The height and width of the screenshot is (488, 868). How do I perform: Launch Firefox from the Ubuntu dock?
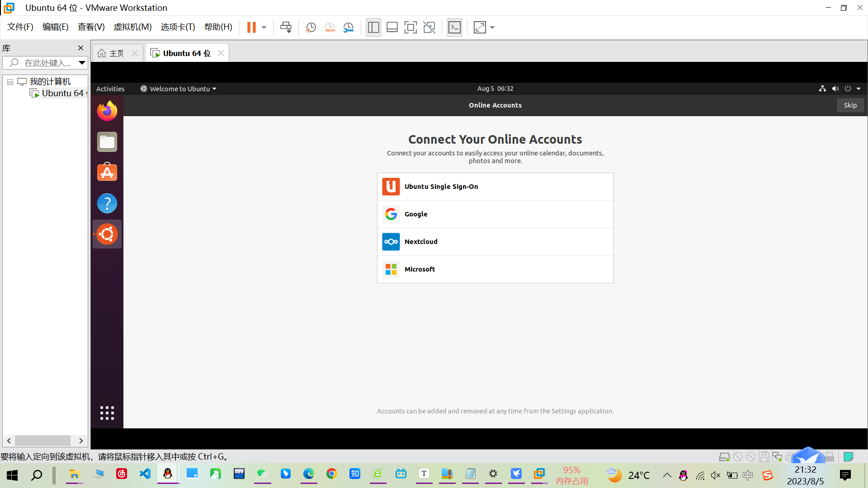click(x=107, y=111)
